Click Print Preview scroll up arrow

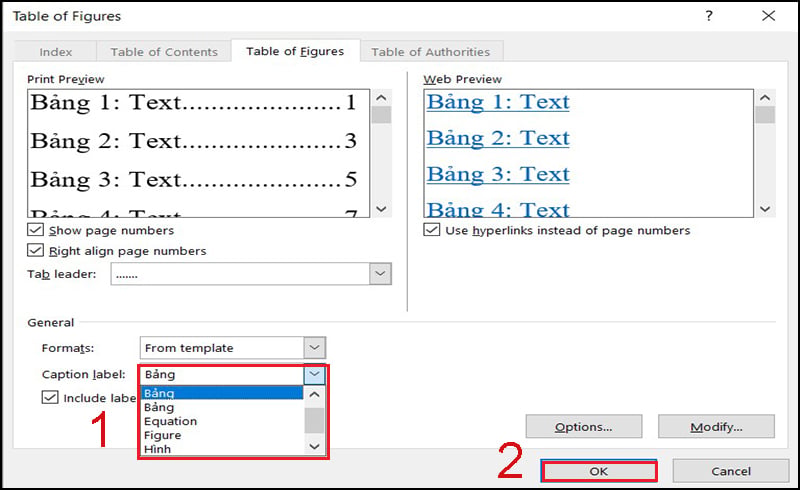click(381, 97)
